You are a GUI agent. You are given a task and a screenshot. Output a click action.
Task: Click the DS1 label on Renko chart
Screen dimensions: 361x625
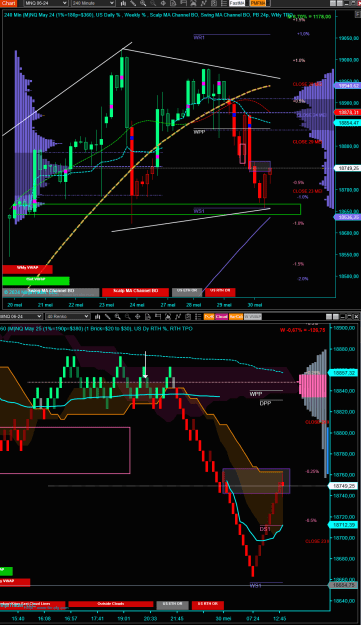[265, 529]
